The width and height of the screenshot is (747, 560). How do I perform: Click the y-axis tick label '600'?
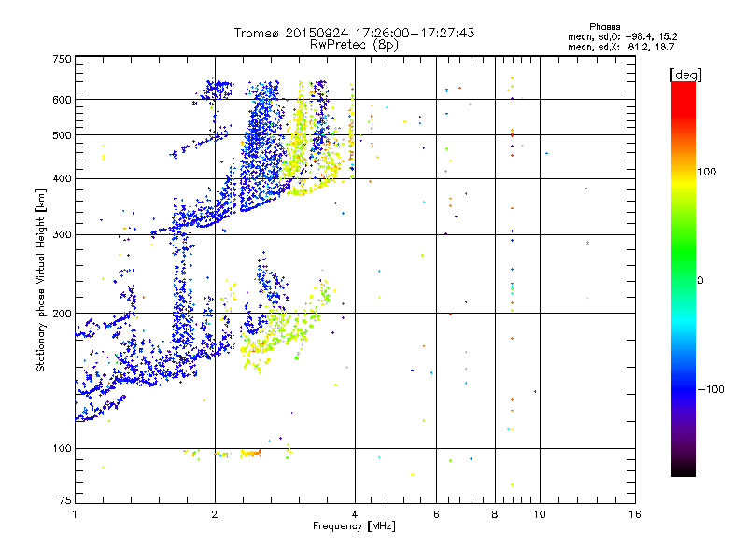(x=63, y=100)
